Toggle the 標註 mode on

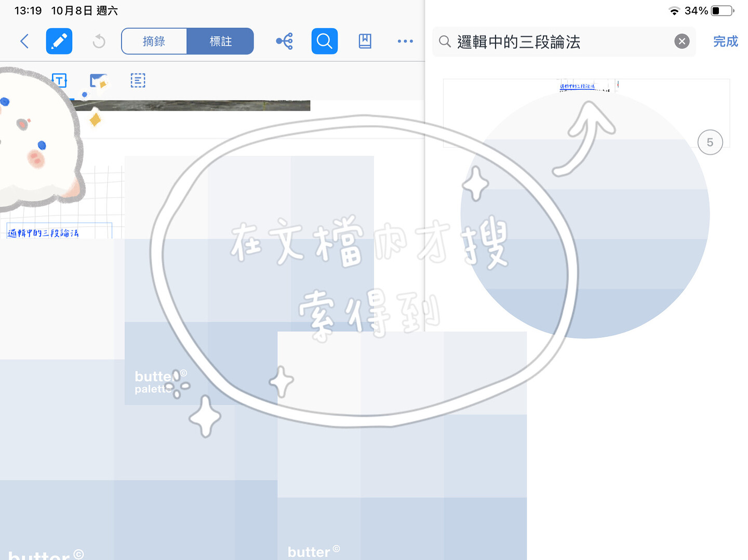tap(220, 41)
